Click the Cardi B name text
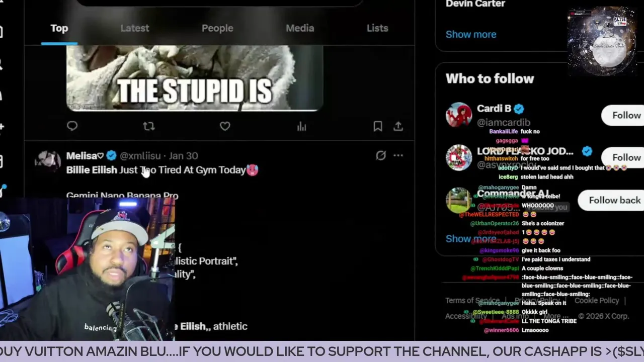 (494, 108)
